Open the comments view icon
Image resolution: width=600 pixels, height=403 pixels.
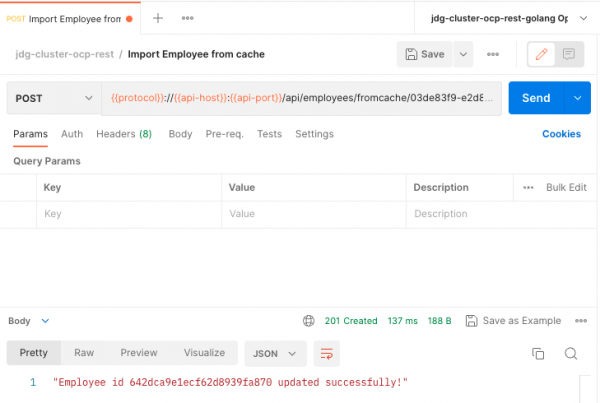(x=568, y=54)
